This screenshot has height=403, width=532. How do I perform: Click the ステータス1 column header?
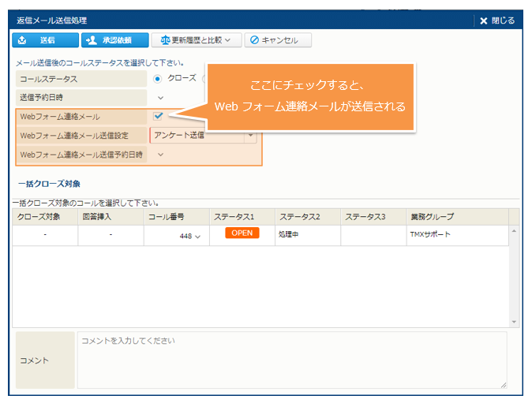tap(241, 217)
